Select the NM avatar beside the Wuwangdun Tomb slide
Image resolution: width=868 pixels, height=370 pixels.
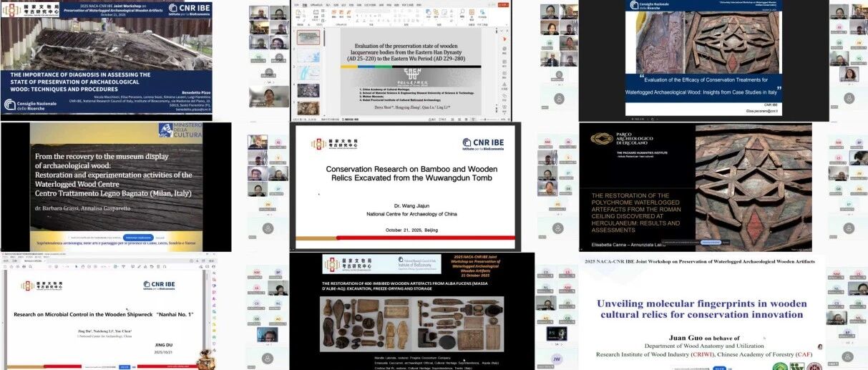(547, 142)
